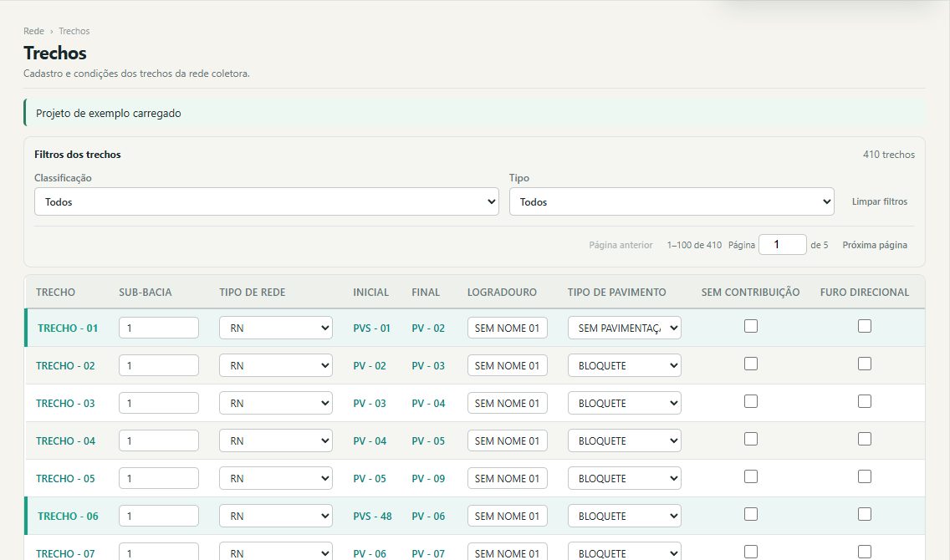Open Tipo de Pavimento dropdown for TRECHO - 05

624,478
